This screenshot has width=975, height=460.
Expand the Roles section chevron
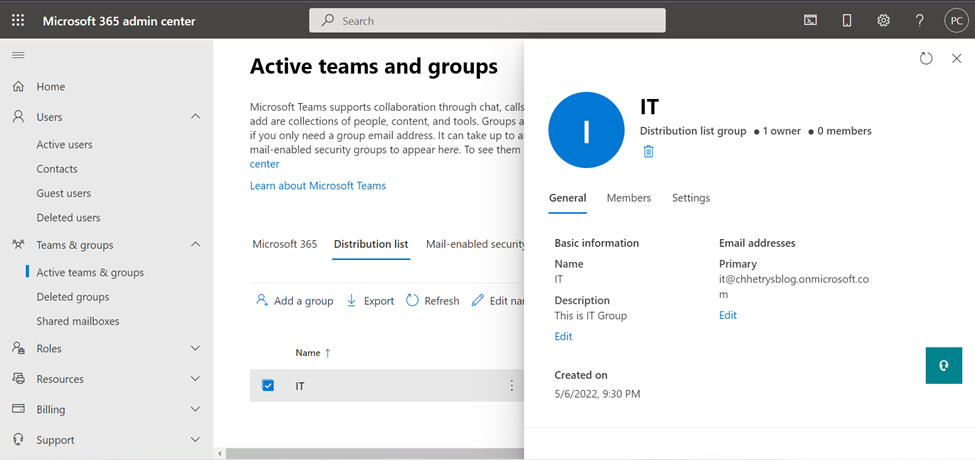(195, 348)
